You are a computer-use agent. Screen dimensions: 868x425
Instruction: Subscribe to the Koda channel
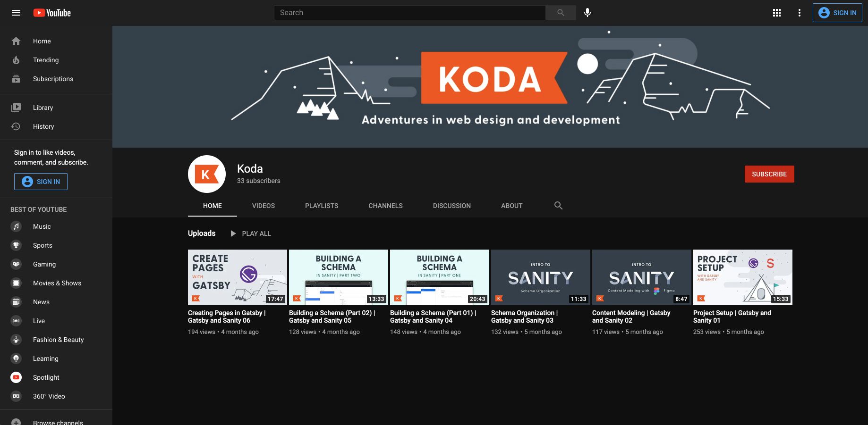click(769, 174)
